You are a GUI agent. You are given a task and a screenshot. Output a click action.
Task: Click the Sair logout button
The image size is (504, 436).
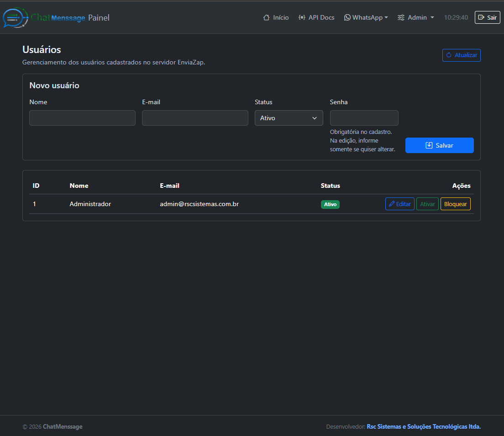click(487, 17)
